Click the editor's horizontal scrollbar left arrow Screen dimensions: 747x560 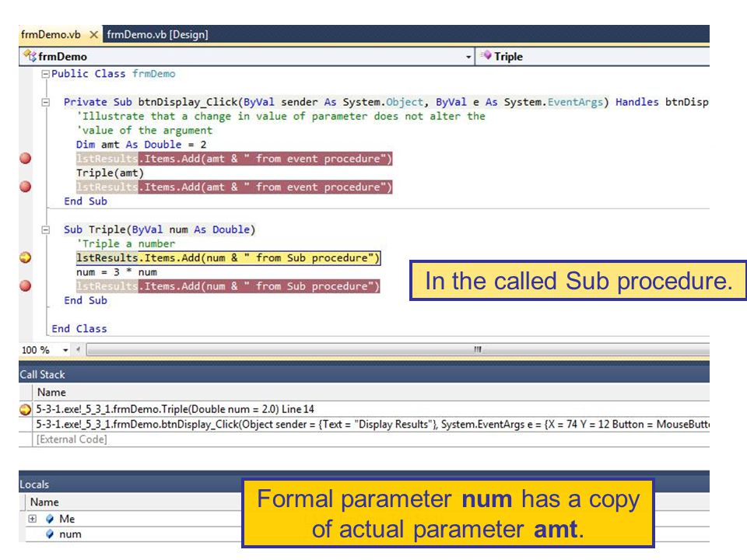78,349
